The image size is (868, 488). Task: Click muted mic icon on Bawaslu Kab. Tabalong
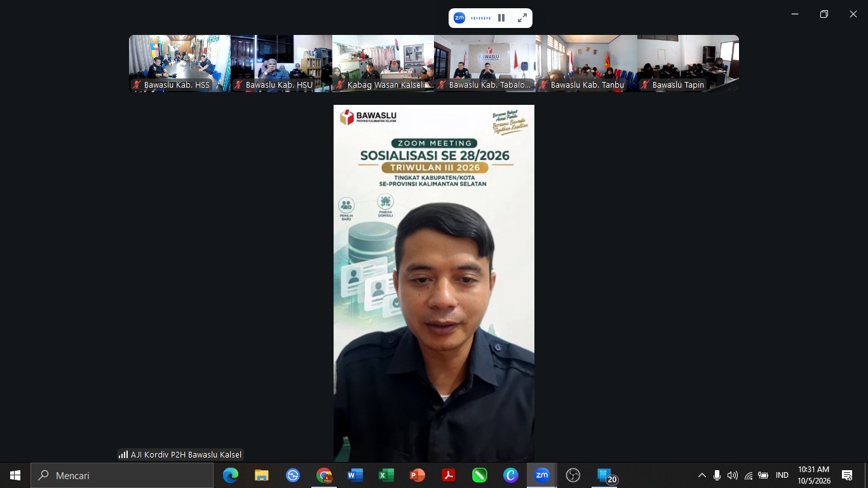442,85
